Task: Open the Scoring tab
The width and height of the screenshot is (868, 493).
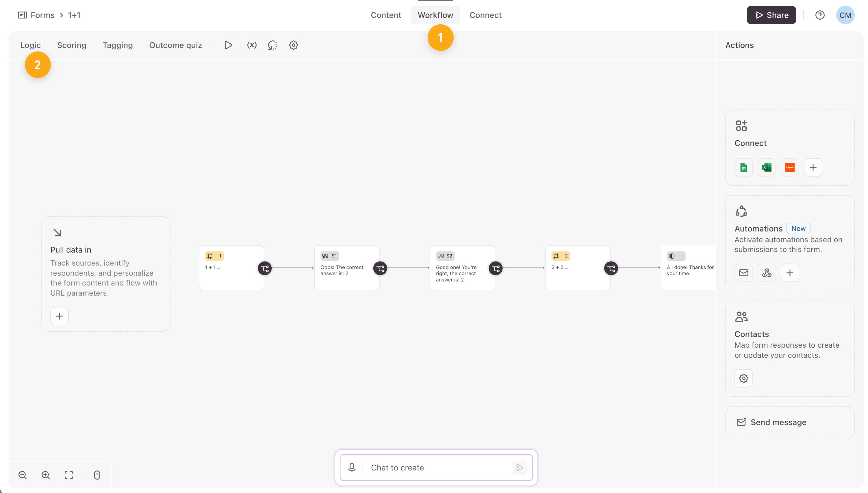Action: (71, 45)
